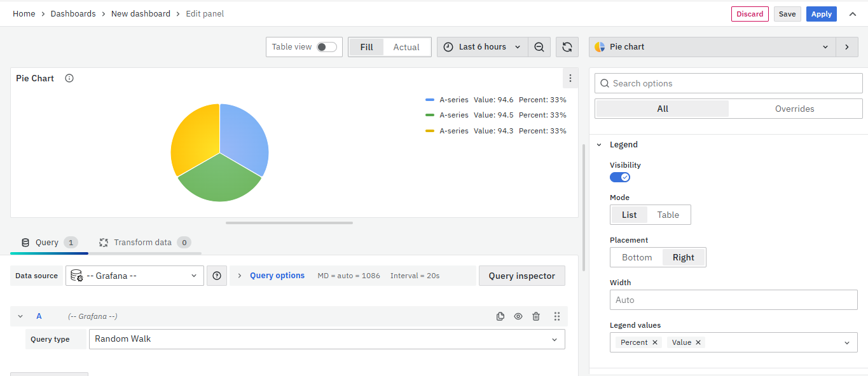The height and width of the screenshot is (376, 868).
Task: Click the Apply button
Action: pyautogui.click(x=821, y=14)
